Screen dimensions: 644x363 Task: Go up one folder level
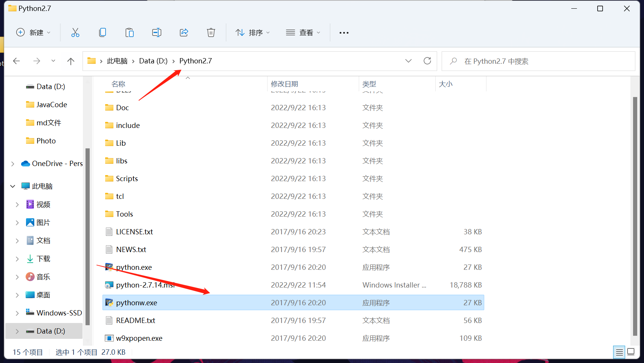[x=70, y=61]
